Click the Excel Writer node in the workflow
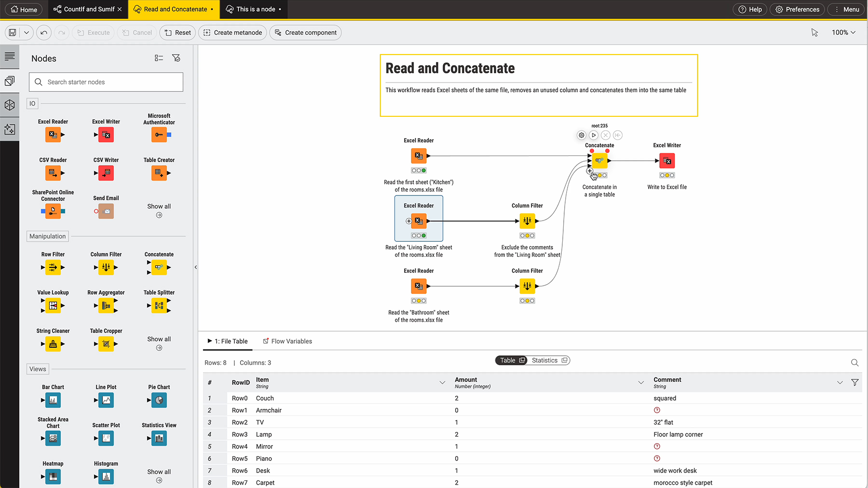 [x=667, y=161]
